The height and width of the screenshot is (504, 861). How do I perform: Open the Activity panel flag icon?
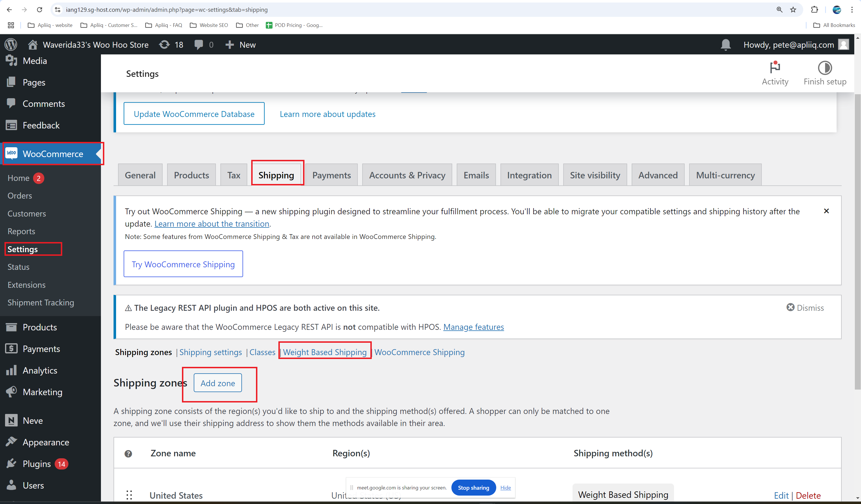tap(775, 68)
